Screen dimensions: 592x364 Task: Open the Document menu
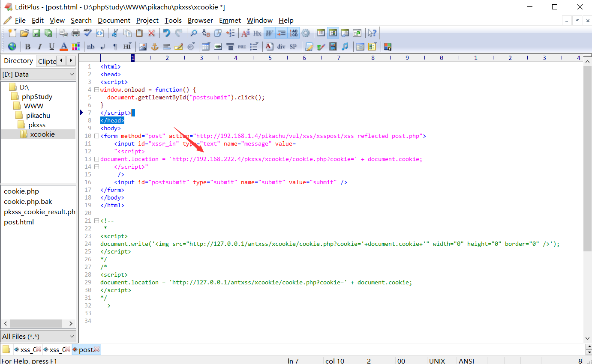114,20
